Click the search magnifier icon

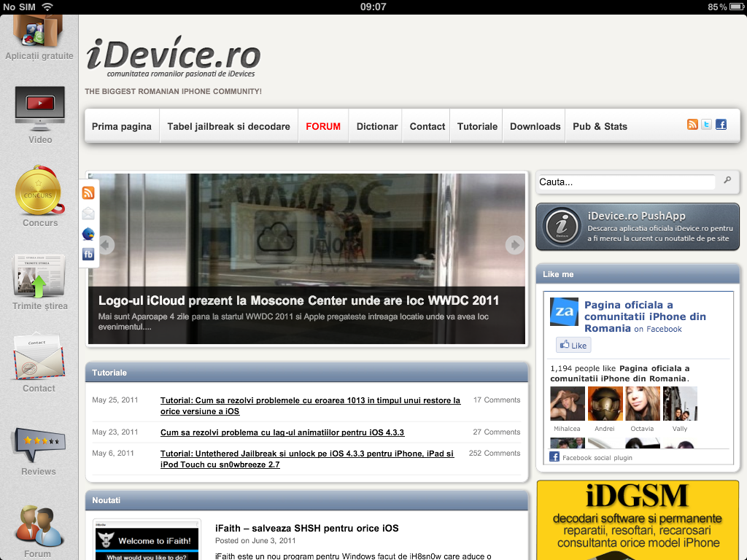pyautogui.click(x=727, y=181)
